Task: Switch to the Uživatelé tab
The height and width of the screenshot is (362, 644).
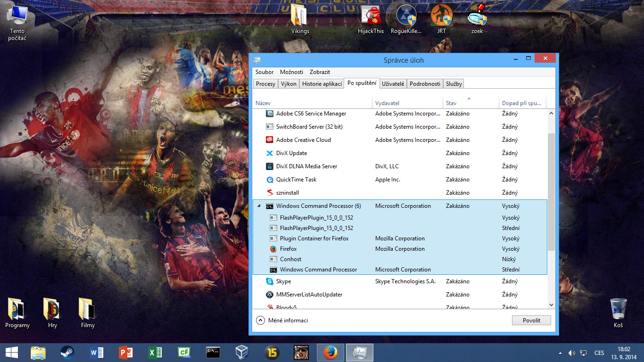Action: pyautogui.click(x=393, y=84)
